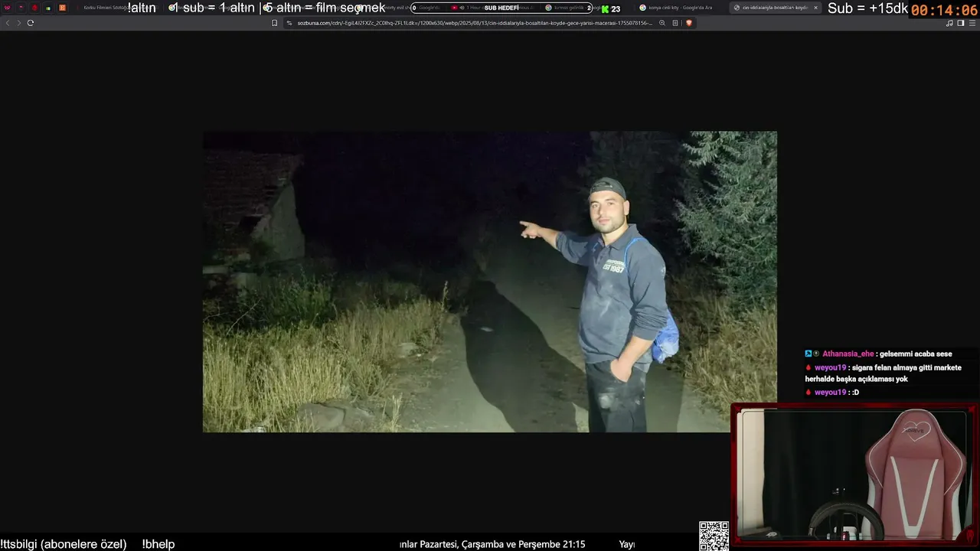Click the night photo of man pointing

pyautogui.click(x=490, y=282)
